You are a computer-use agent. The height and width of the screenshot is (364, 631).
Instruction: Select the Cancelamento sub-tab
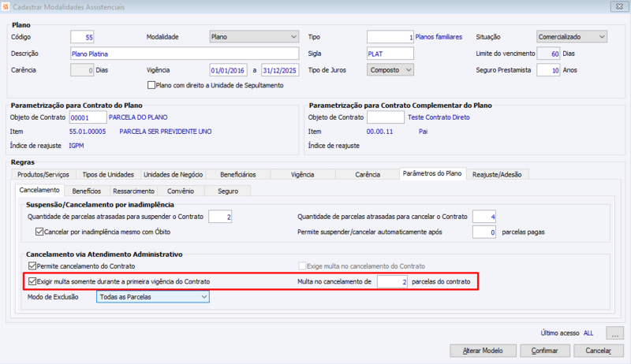point(39,190)
